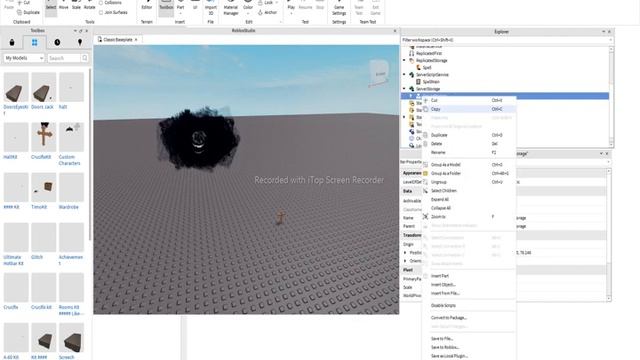
Task: Open the Toolbox Creations lightbulb tab
Action: coord(80,42)
